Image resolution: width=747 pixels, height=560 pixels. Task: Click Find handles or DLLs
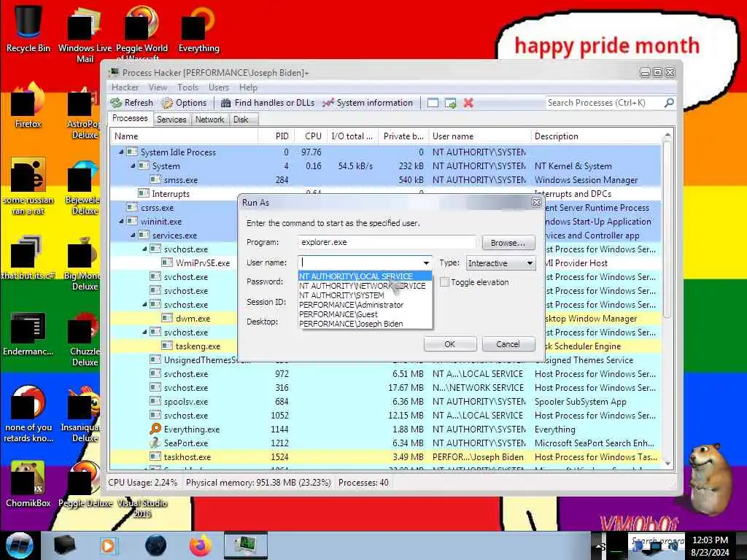[267, 102]
